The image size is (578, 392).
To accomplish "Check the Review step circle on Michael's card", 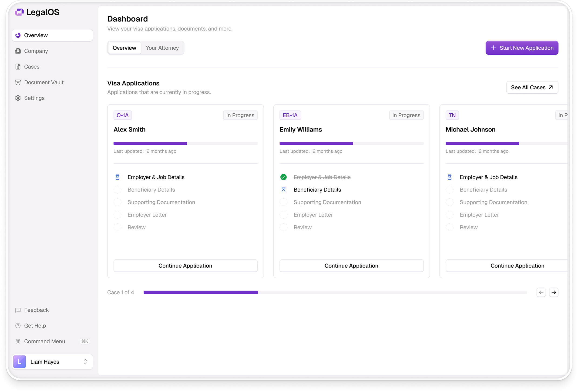I will pyautogui.click(x=449, y=227).
